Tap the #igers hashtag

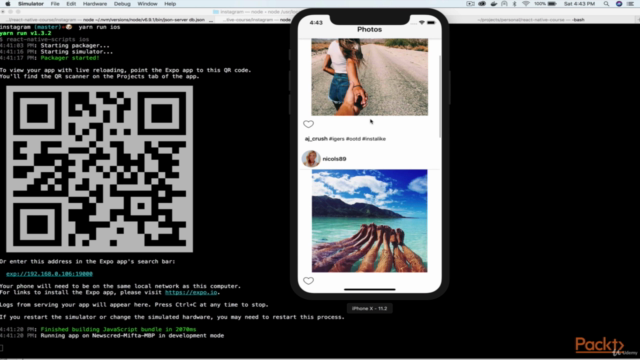(x=337, y=139)
